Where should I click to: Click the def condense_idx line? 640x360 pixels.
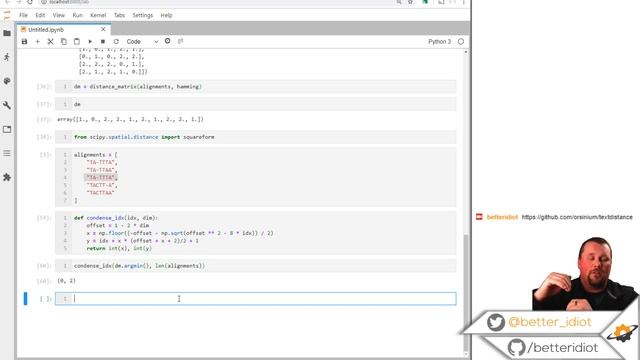tap(116, 218)
